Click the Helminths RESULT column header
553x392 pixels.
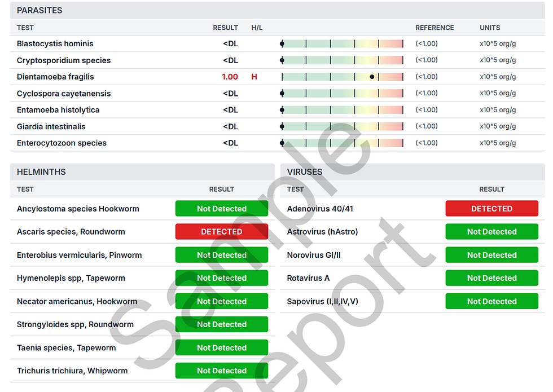click(221, 190)
